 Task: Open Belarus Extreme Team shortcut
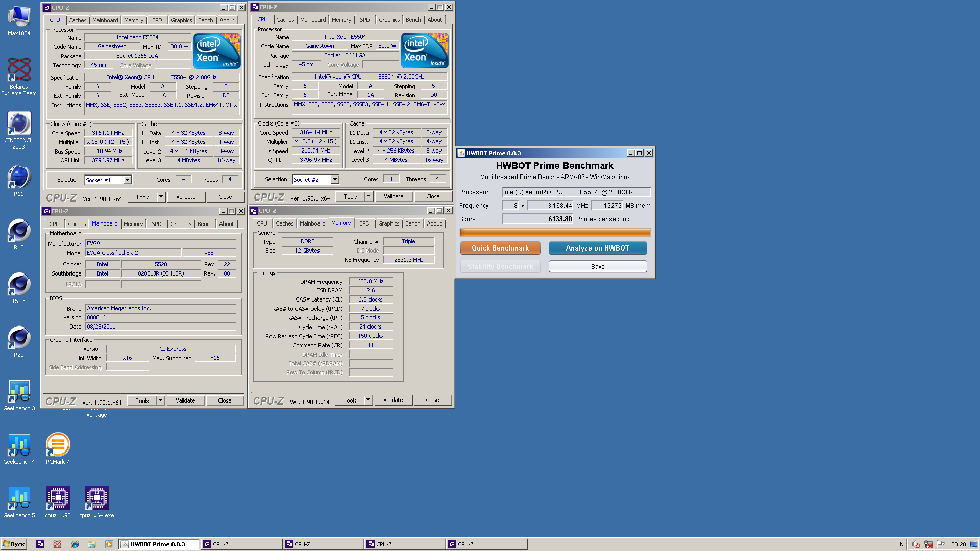click(x=19, y=77)
